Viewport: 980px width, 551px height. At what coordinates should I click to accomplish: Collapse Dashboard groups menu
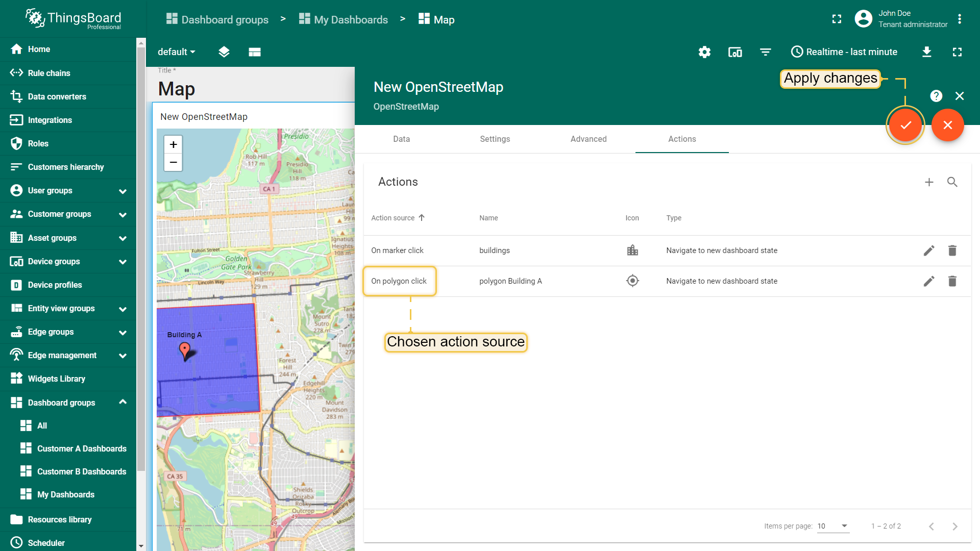122,402
